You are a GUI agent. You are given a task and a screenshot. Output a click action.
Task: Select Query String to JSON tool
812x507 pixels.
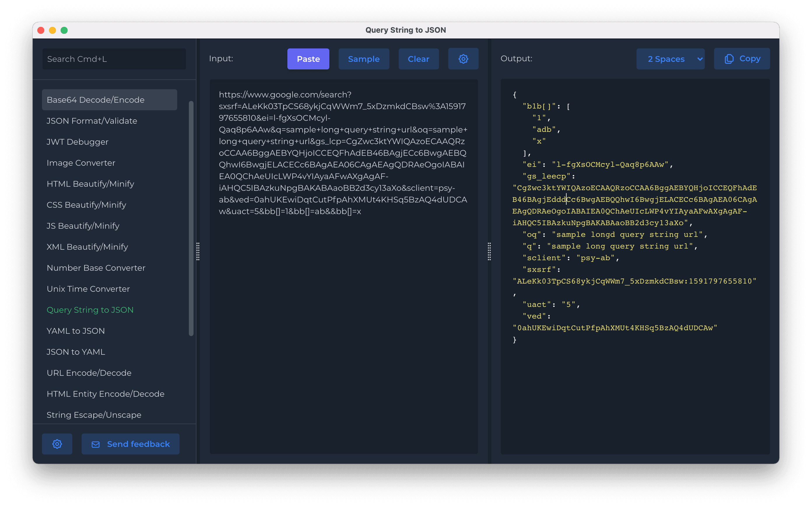coord(109,310)
